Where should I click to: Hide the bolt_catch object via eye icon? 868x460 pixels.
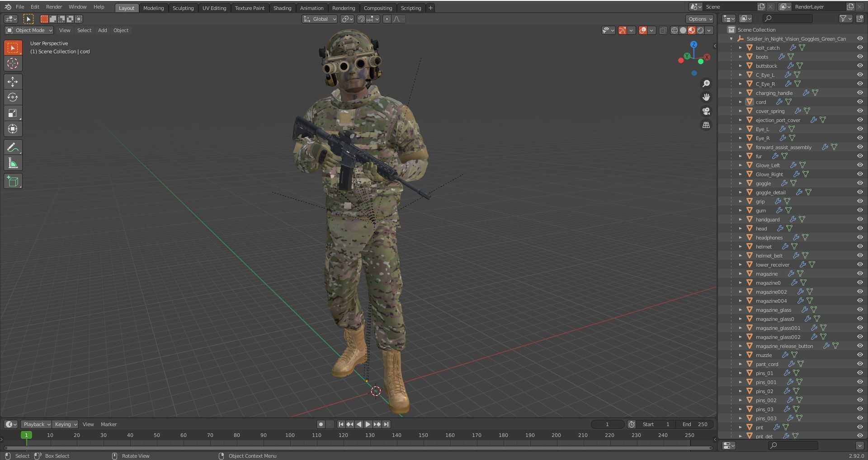pyautogui.click(x=860, y=47)
